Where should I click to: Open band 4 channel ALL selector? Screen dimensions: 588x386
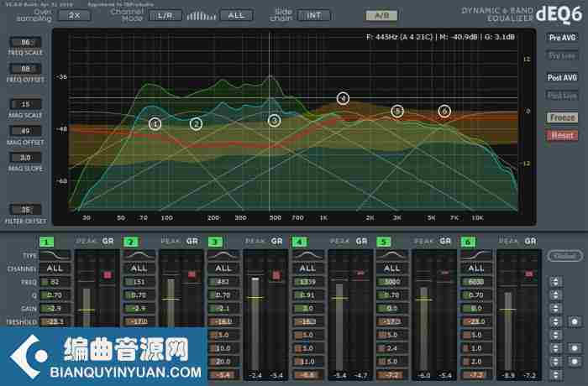coord(307,269)
